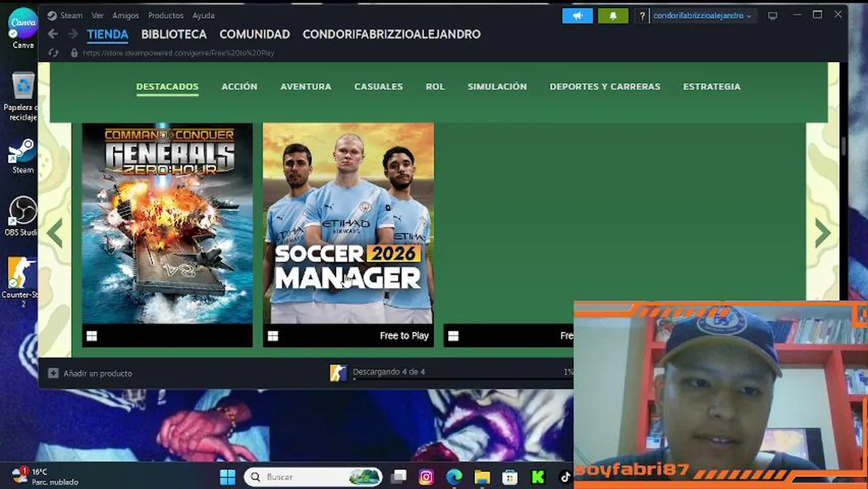Image resolution: width=868 pixels, height=489 pixels.
Task: Click the Windows icon under Generals Zero Hour
Action: (x=92, y=336)
